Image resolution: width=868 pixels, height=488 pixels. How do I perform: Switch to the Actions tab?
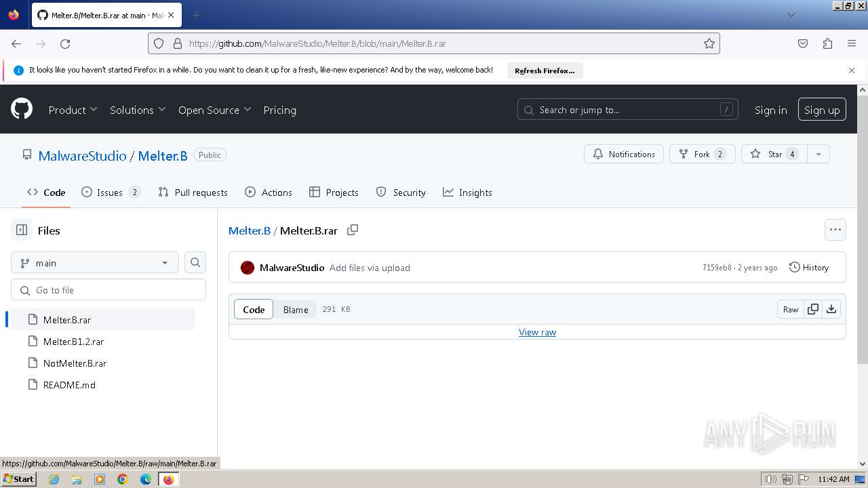pyautogui.click(x=269, y=192)
